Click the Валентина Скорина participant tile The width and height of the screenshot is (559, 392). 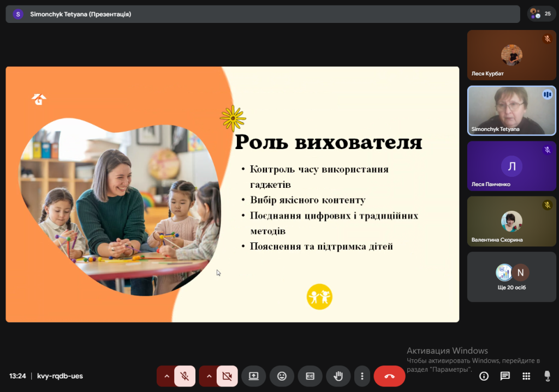512,221
